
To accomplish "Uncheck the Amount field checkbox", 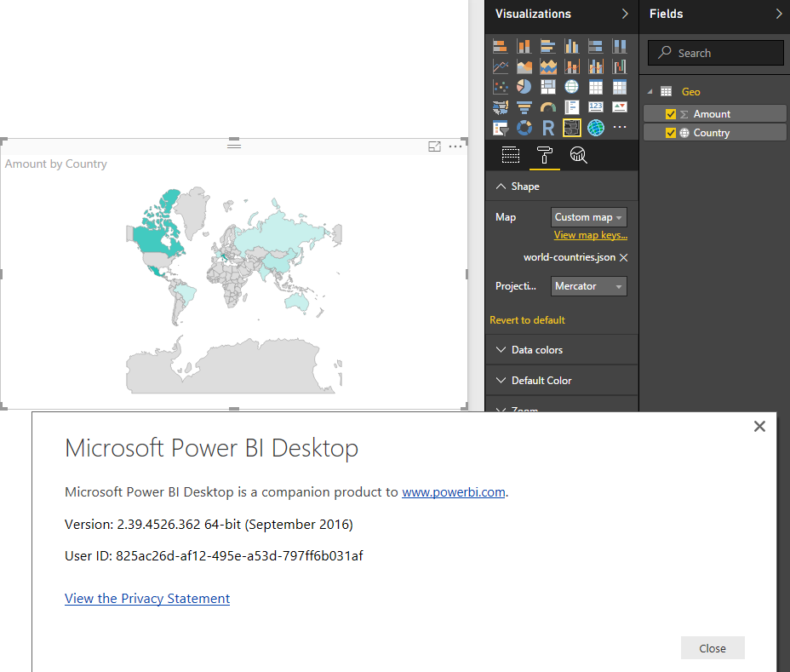I will coord(671,114).
